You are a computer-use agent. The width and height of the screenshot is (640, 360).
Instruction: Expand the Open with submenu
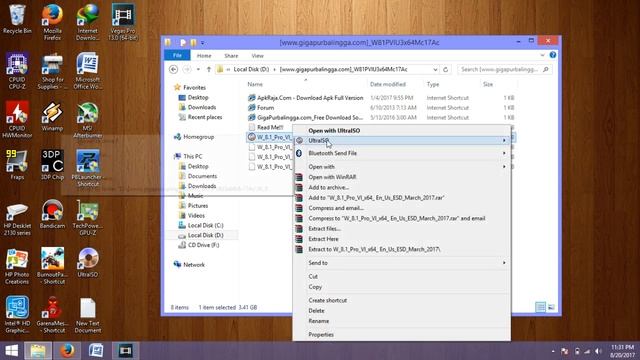click(402, 167)
